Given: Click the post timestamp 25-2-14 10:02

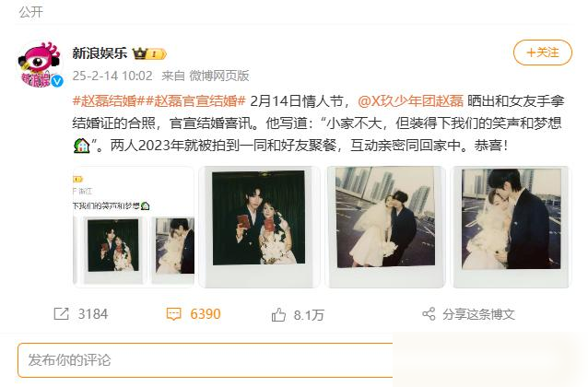Looking at the screenshot, I should coord(112,76).
